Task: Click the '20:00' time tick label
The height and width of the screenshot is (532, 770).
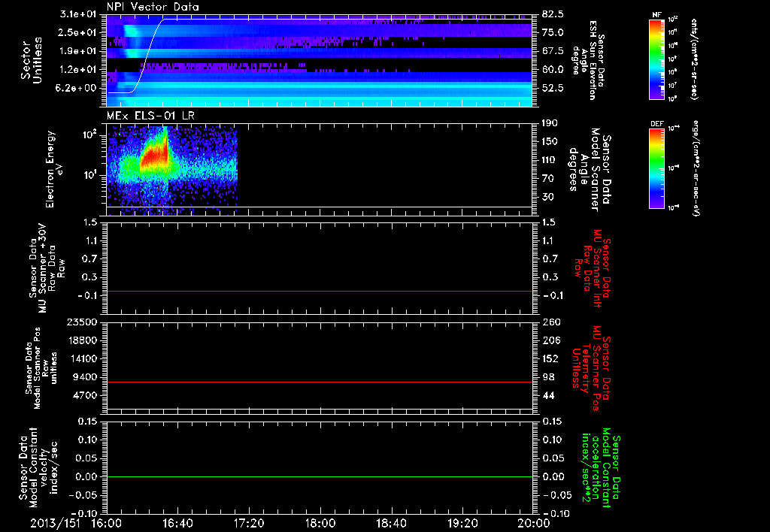Action: click(534, 523)
